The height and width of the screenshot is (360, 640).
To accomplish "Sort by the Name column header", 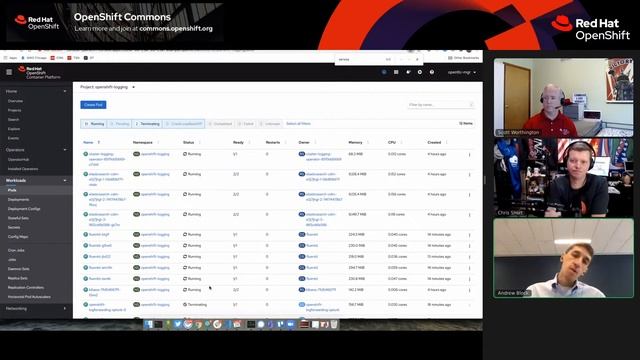I will click(88, 142).
